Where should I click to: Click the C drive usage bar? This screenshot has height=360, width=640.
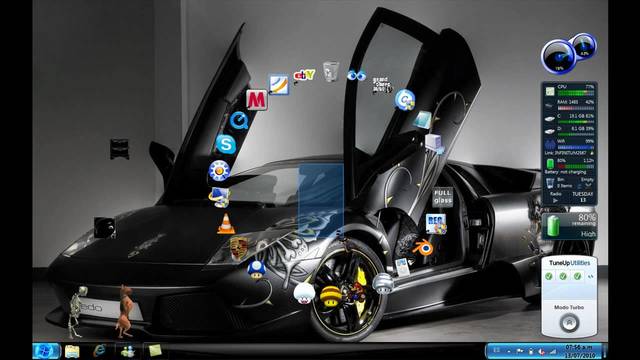(x=576, y=122)
